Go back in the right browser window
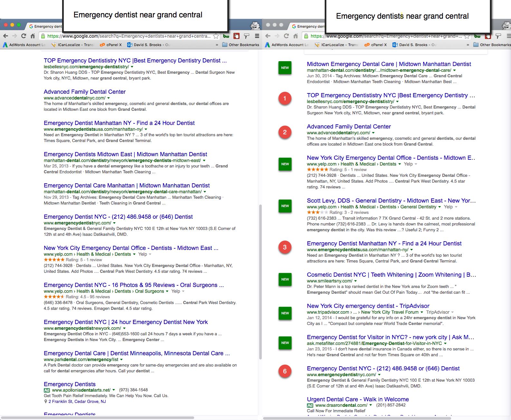511x420 pixels. pos(268,36)
